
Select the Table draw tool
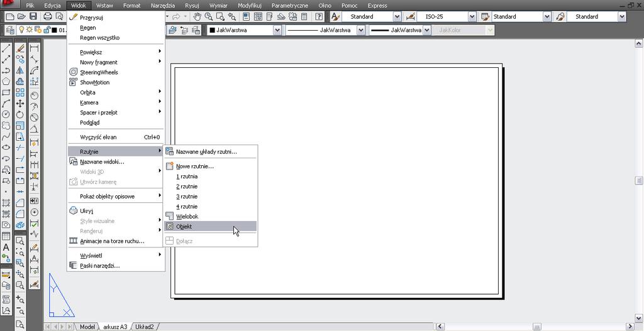(6, 236)
